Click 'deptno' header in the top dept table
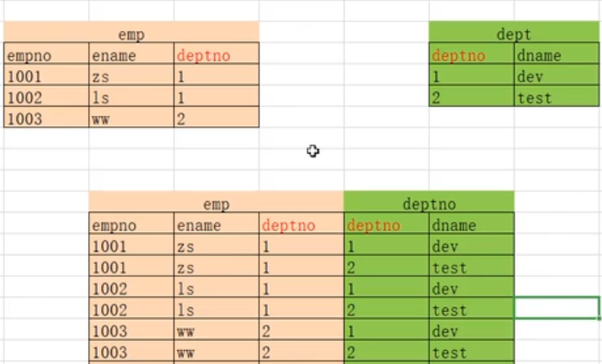 click(x=471, y=55)
